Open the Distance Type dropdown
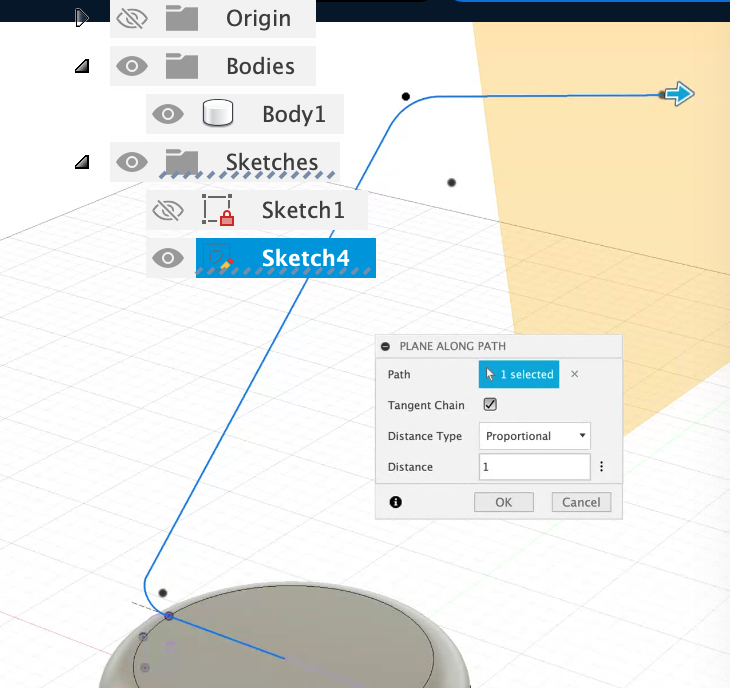Image resolution: width=730 pixels, height=688 pixels. [x=534, y=436]
